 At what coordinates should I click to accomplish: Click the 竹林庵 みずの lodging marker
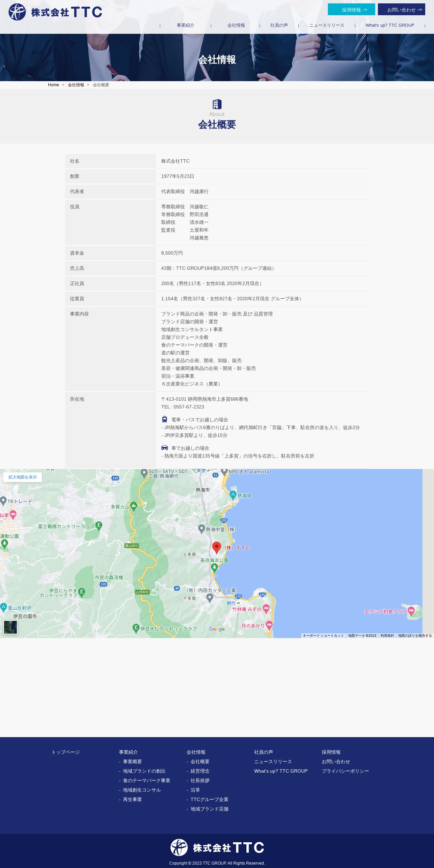(x=266, y=609)
